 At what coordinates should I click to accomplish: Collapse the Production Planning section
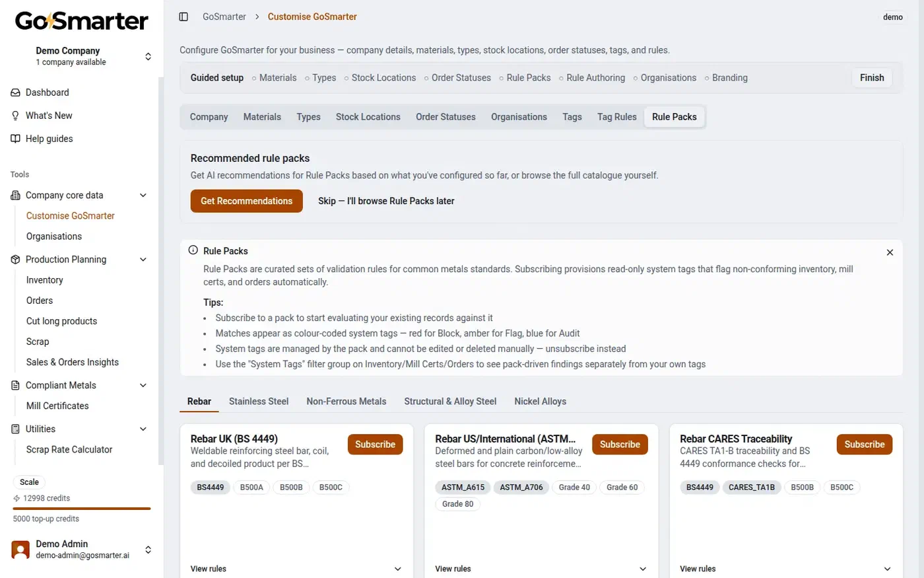[x=143, y=260]
